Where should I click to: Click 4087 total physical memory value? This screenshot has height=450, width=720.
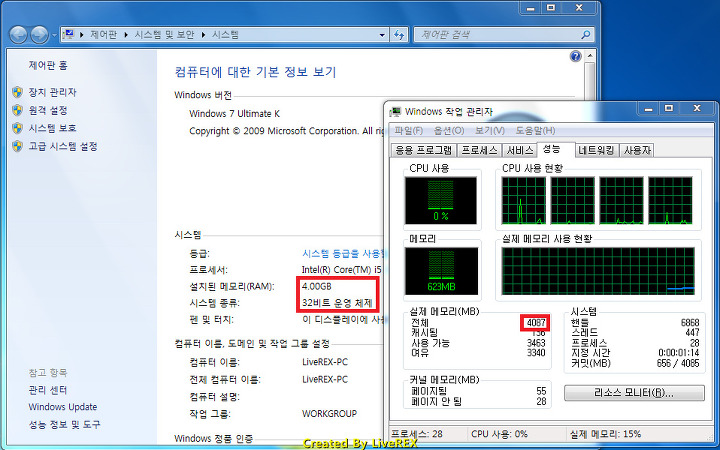(536, 322)
